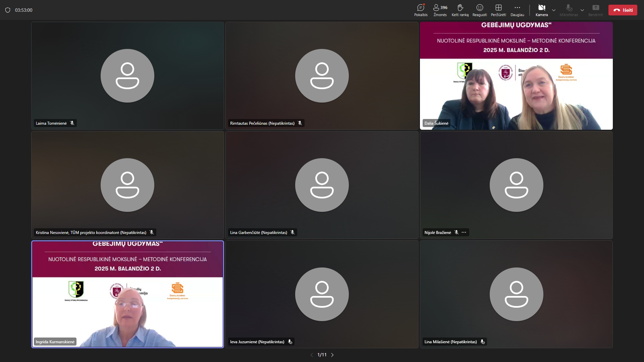The image size is (644, 362).
Task: Click more options on Nijolė Bražienė tile
Action: [x=464, y=232]
